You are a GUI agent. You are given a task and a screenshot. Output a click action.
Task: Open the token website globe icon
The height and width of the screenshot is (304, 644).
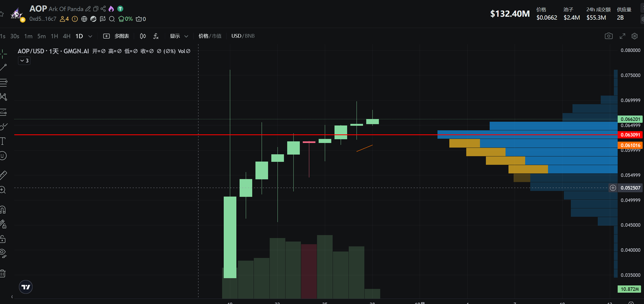pyautogui.click(x=84, y=19)
